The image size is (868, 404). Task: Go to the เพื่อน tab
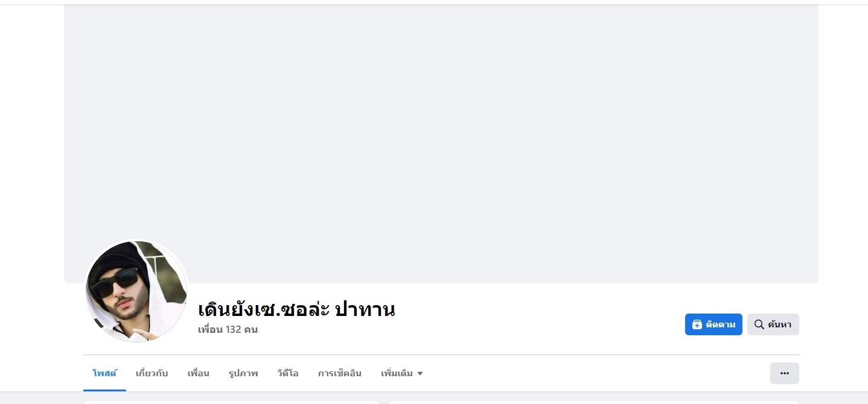pyautogui.click(x=198, y=373)
